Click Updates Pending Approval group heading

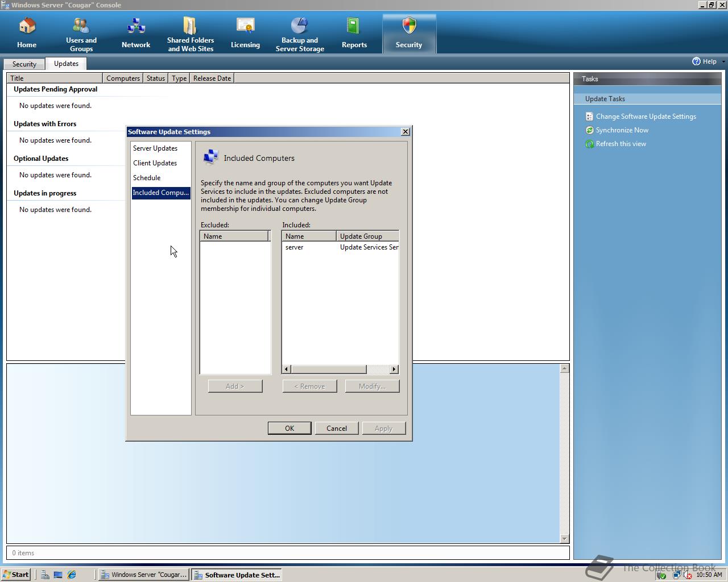55,89
